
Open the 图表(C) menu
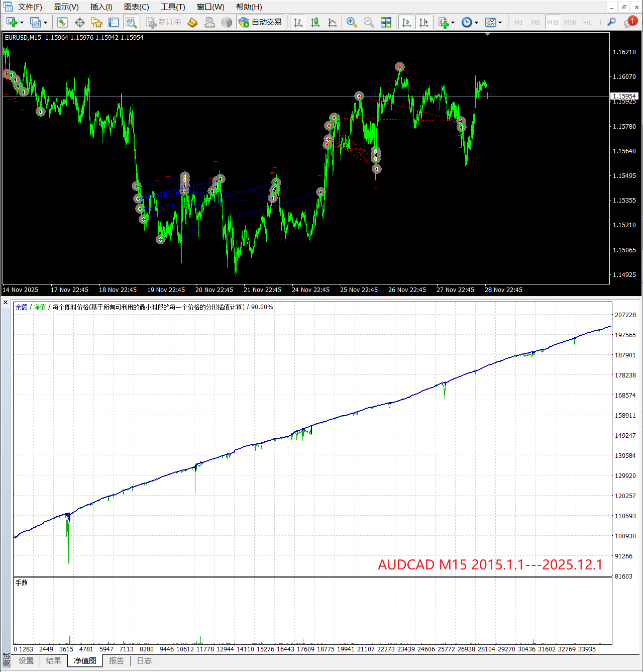[136, 7]
